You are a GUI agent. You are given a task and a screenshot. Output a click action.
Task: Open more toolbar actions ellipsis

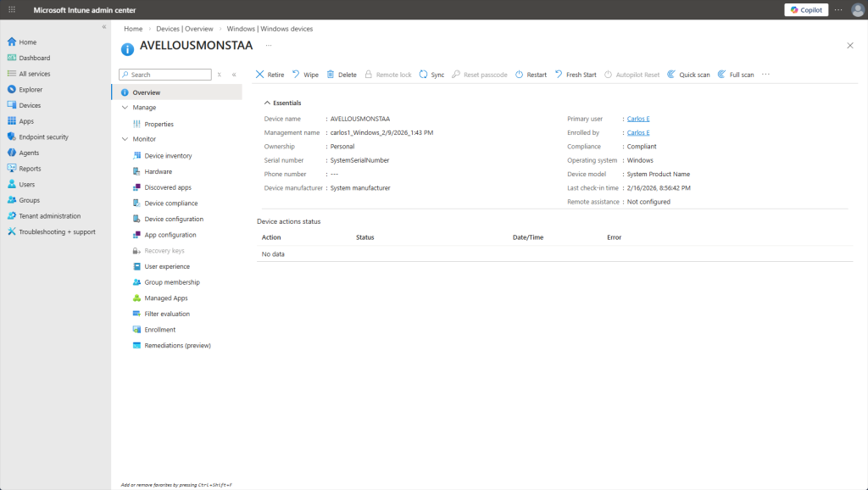pyautogui.click(x=765, y=75)
